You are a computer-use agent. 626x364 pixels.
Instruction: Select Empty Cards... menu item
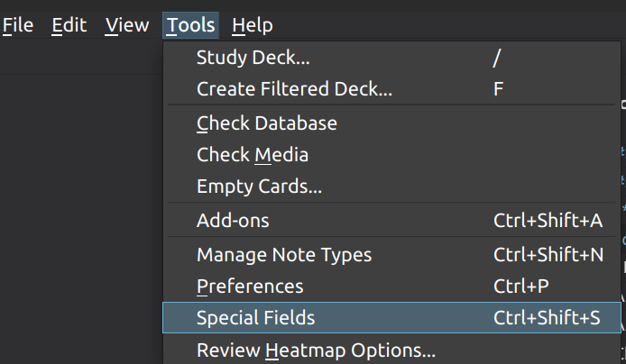[259, 187]
